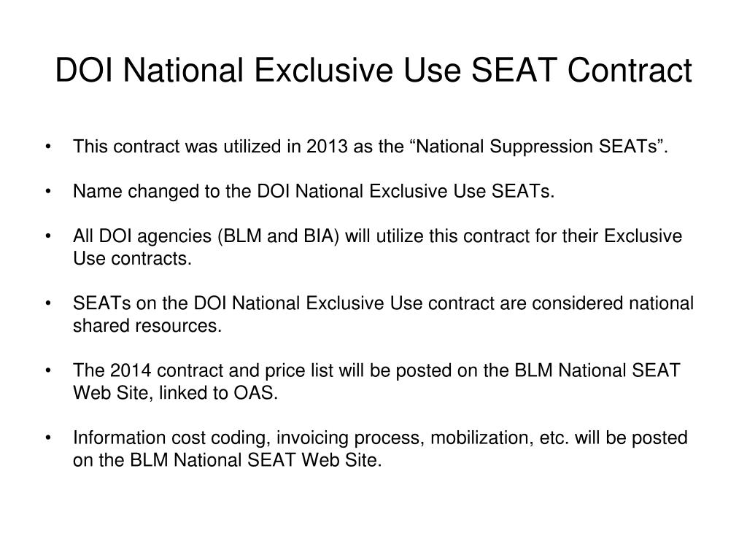Click the first bullet about 2013 contract
747x560 pixels.
coord(371,147)
